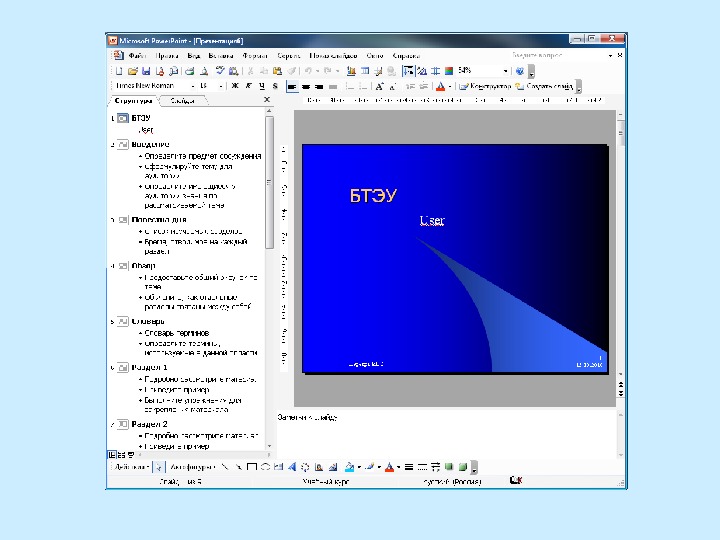Insert a chart with the chart icon
The width and height of the screenshot is (720, 540).
click(351, 71)
